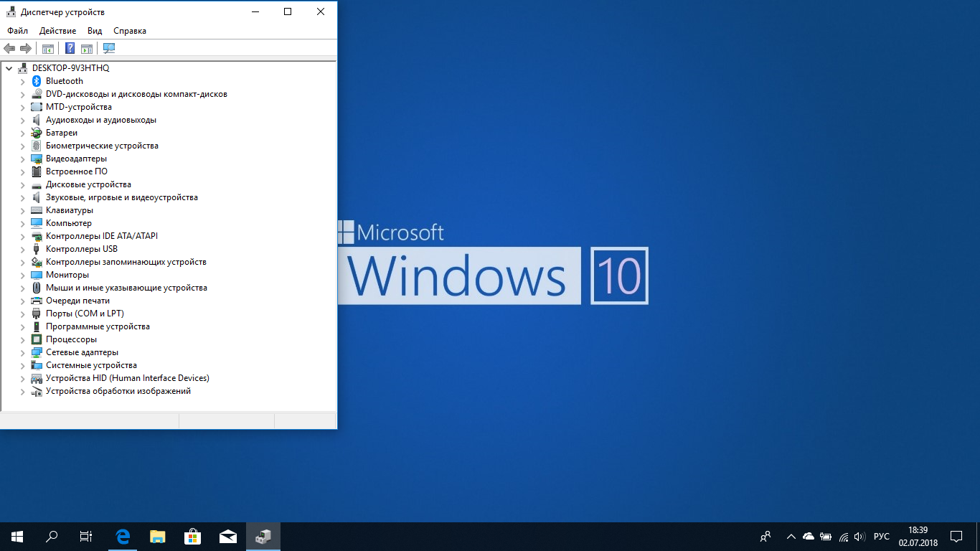Launch Microsoft Edge from the taskbar

[123, 537]
